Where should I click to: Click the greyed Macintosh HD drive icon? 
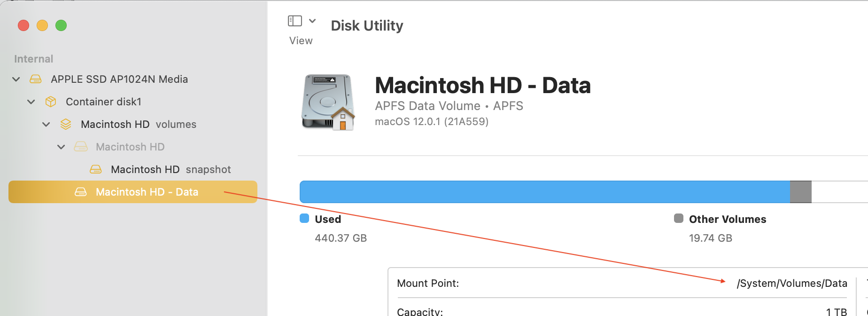(81, 147)
